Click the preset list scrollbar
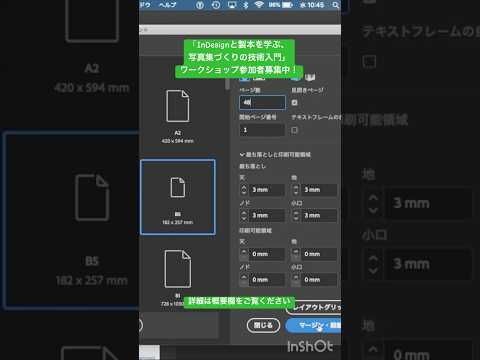 coord(228,83)
